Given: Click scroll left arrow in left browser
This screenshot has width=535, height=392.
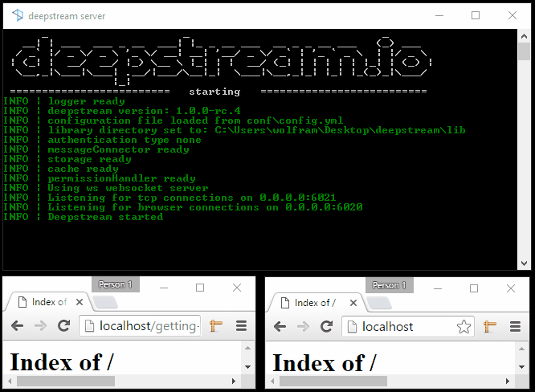Looking at the screenshot, I should pyautogui.click(x=10, y=381).
